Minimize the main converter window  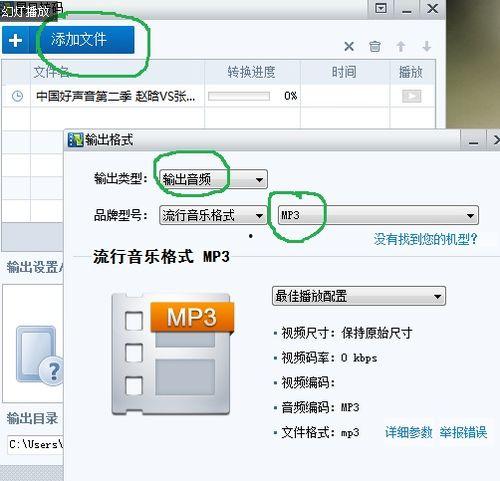(x=406, y=8)
